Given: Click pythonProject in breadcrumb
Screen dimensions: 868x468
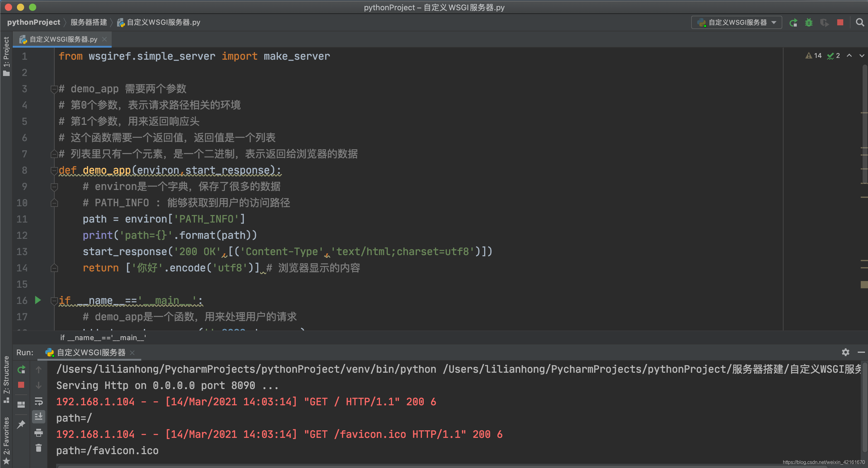Looking at the screenshot, I should click(34, 22).
